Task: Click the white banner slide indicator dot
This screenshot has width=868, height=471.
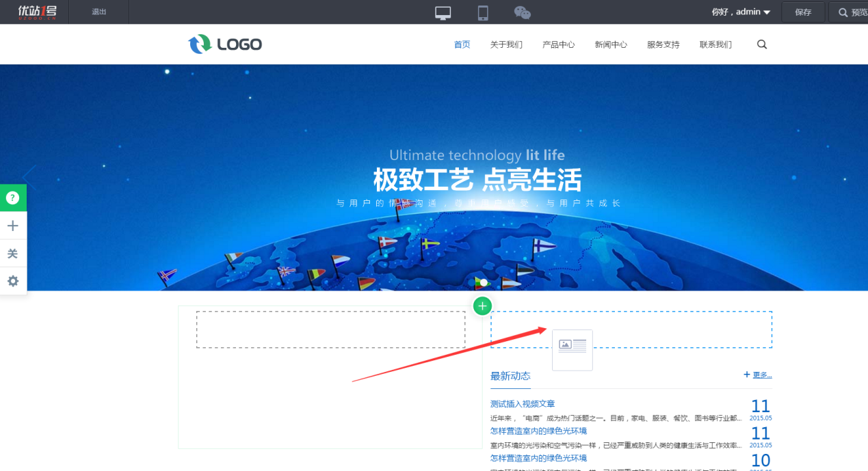Action: pos(484,282)
